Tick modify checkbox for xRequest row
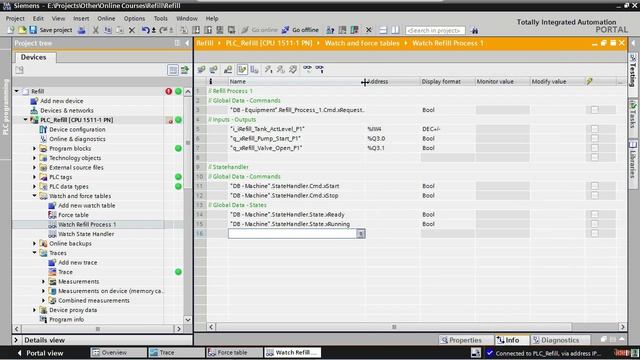This screenshot has height=360, width=640. [595, 110]
